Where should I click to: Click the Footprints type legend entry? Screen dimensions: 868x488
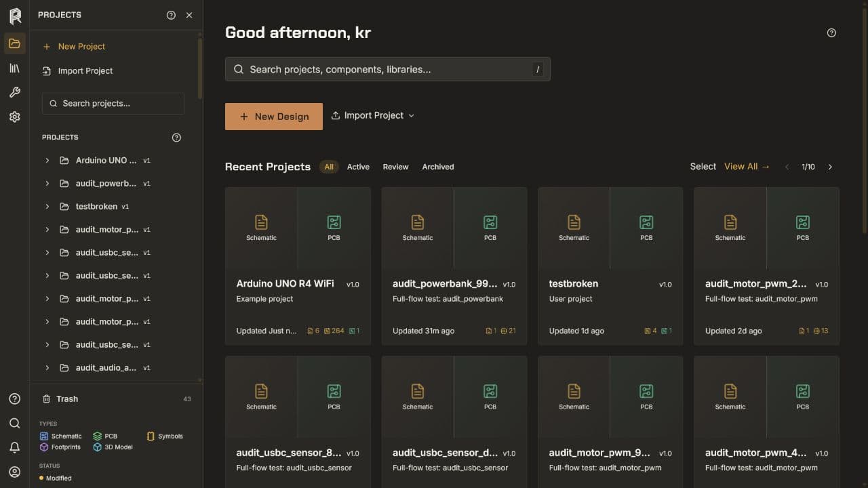[60, 447]
